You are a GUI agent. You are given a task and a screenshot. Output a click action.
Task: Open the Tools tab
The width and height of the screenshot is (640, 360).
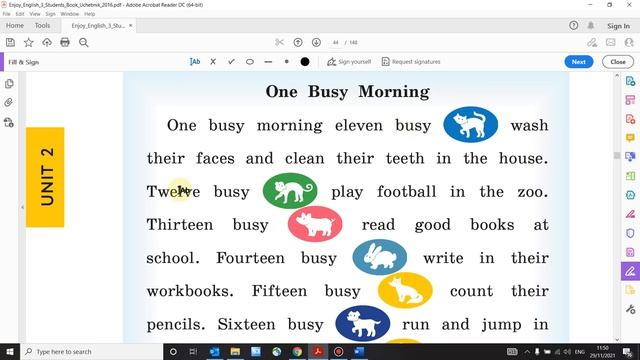coord(42,25)
